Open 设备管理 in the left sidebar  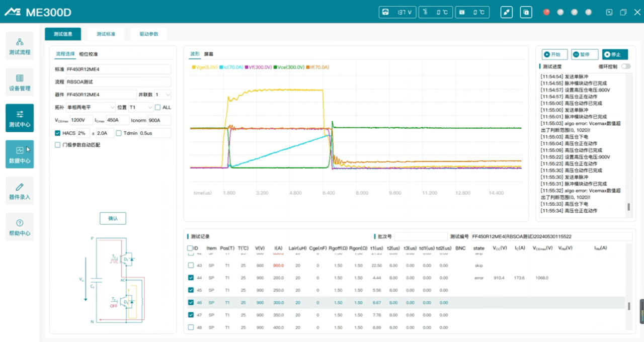point(20,82)
